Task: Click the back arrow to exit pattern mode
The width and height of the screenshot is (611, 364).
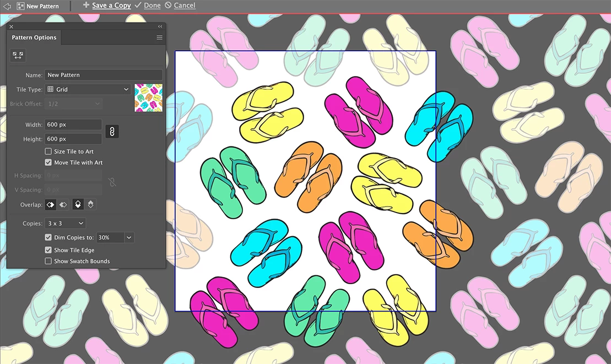Action: click(x=7, y=6)
